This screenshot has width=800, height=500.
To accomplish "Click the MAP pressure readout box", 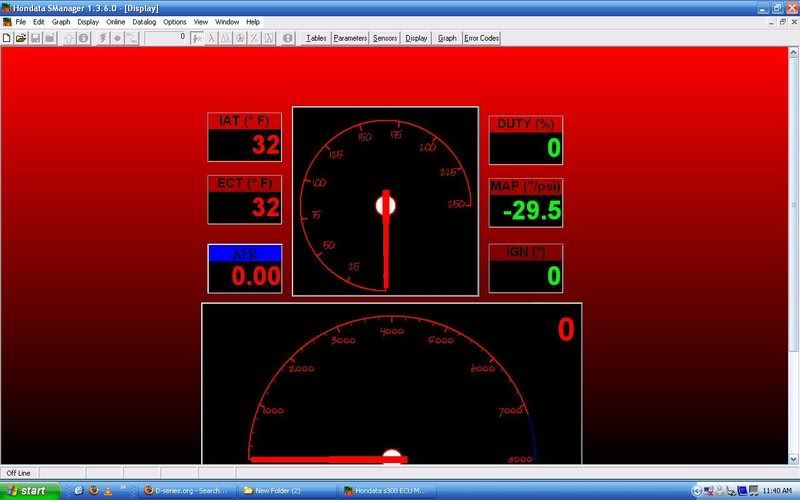I will [x=526, y=202].
